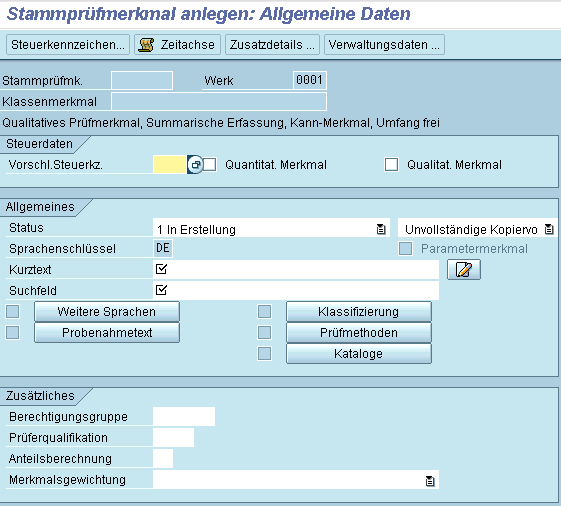561x506 pixels.
Task: Enable the Qualitat. Merkmal checkbox
Action: tap(391, 165)
